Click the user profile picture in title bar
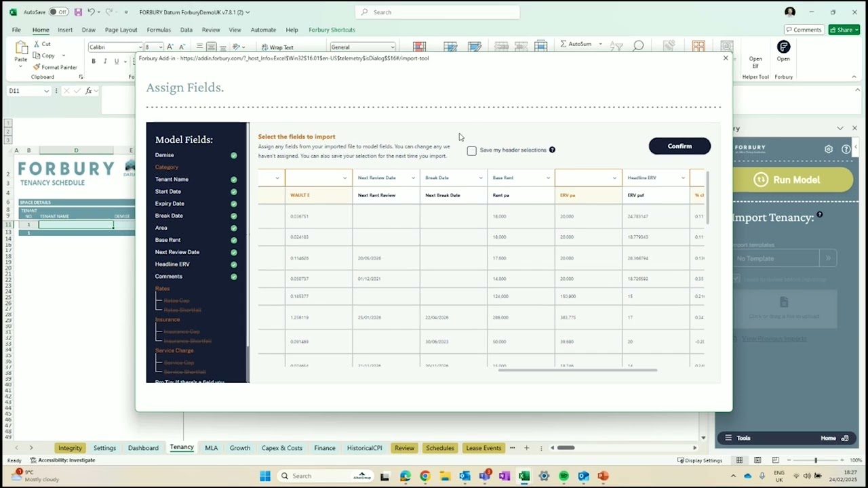Viewport: 868px width, 488px height. (x=789, y=12)
